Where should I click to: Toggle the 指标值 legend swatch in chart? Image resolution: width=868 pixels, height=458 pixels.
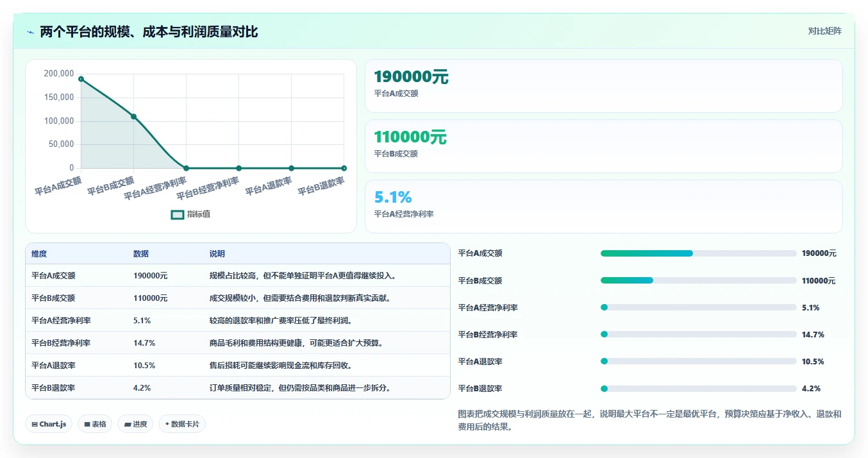pyautogui.click(x=178, y=214)
